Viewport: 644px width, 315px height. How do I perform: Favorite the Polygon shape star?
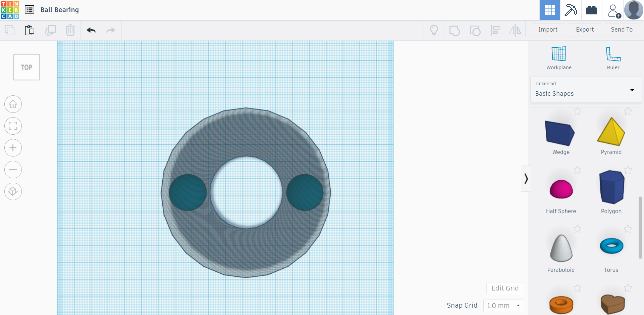(628, 170)
